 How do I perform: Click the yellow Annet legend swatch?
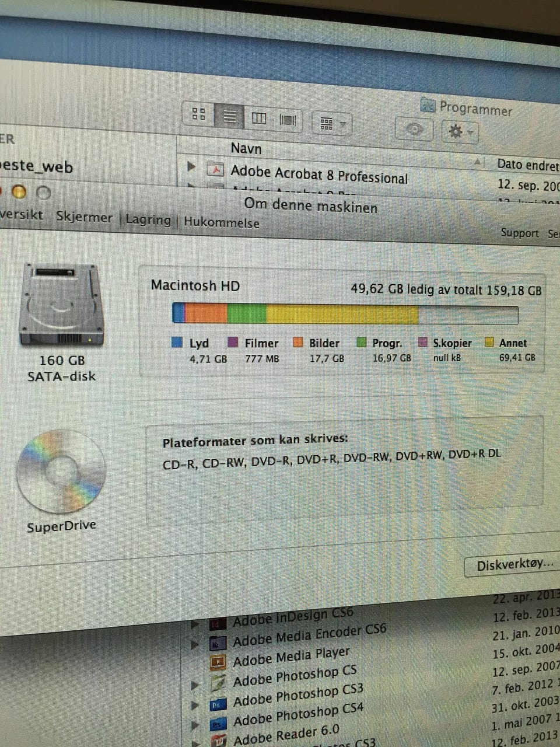tap(489, 342)
